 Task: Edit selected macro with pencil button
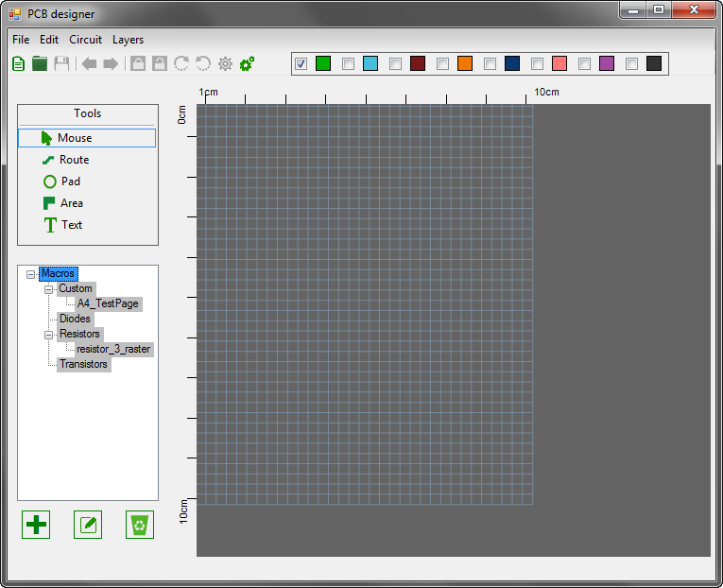click(88, 525)
